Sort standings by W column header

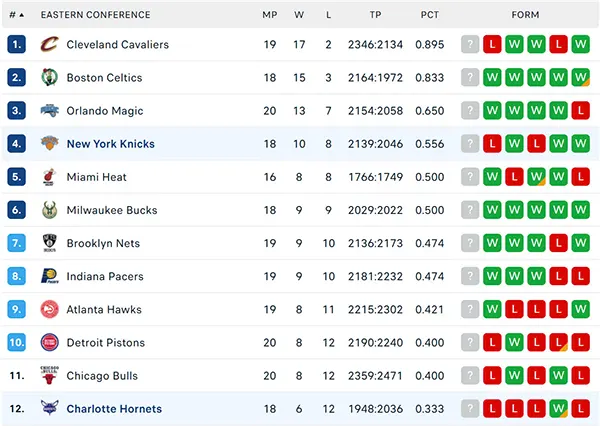[x=299, y=15]
